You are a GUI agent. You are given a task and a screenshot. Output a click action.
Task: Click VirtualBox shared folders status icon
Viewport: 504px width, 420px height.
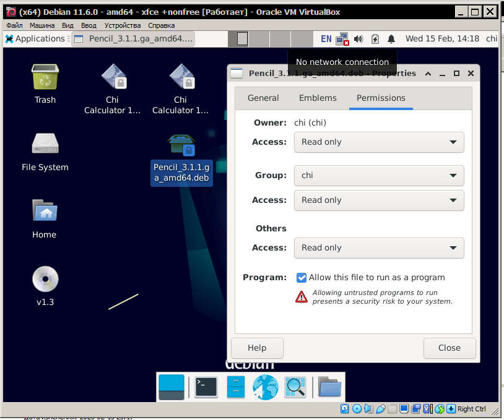point(392,408)
